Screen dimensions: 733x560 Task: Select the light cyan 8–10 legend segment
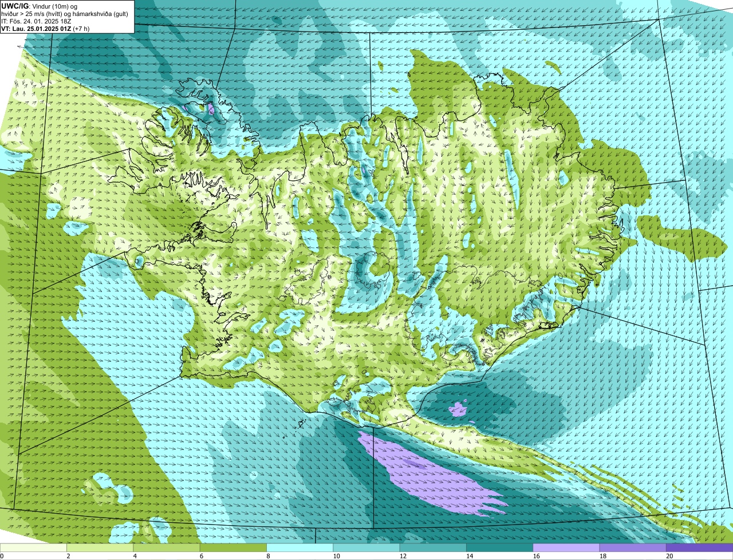pos(299,547)
